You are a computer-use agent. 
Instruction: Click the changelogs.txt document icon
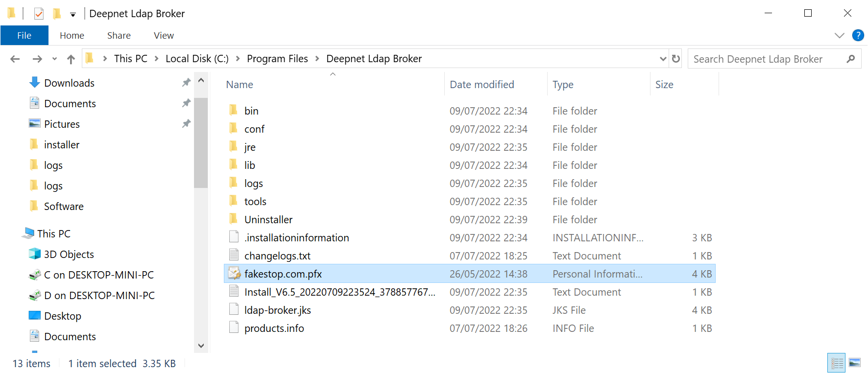234,256
